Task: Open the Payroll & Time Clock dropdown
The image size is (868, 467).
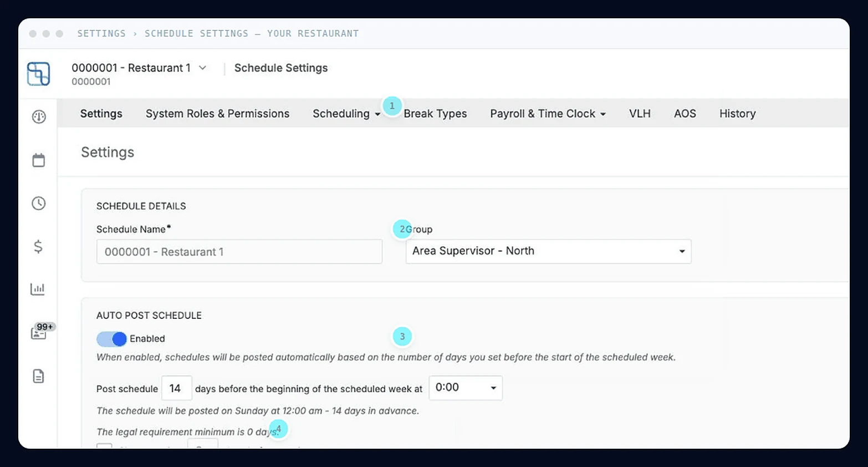Action: (x=548, y=114)
